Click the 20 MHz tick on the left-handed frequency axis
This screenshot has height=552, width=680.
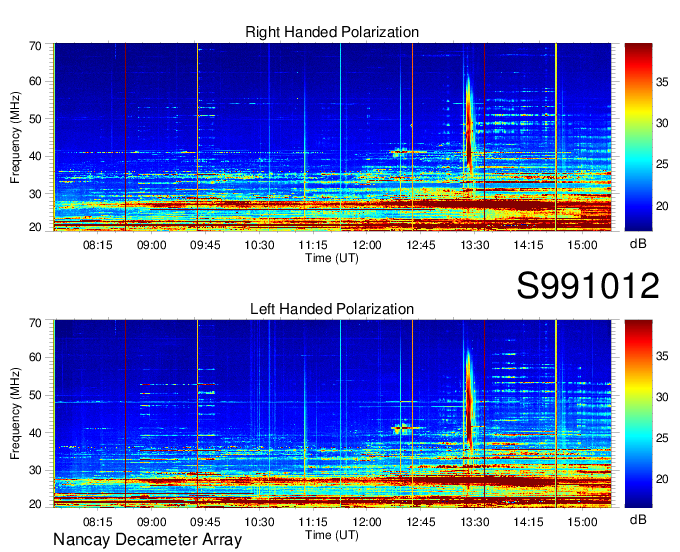pos(36,504)
